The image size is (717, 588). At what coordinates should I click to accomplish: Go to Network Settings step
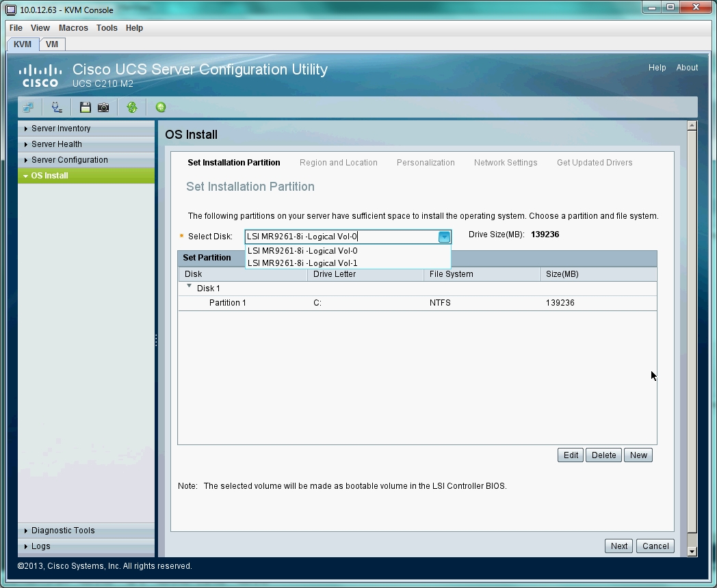tap(506, 163)
